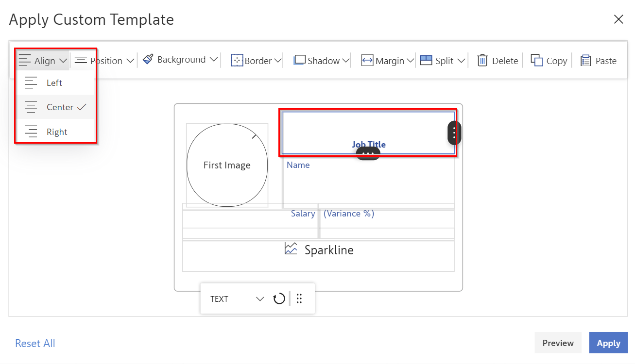Click the Background paint brush icon
This screenshot has width=635, height=364.
point(148,60)
